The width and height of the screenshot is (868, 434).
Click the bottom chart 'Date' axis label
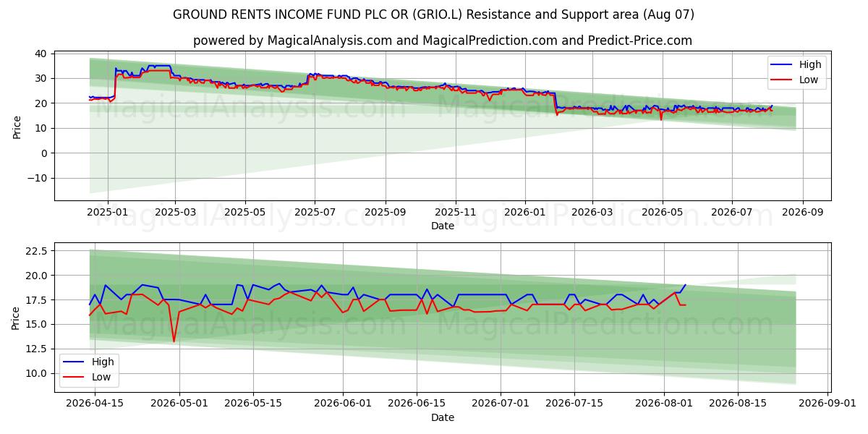click(443, 417)
